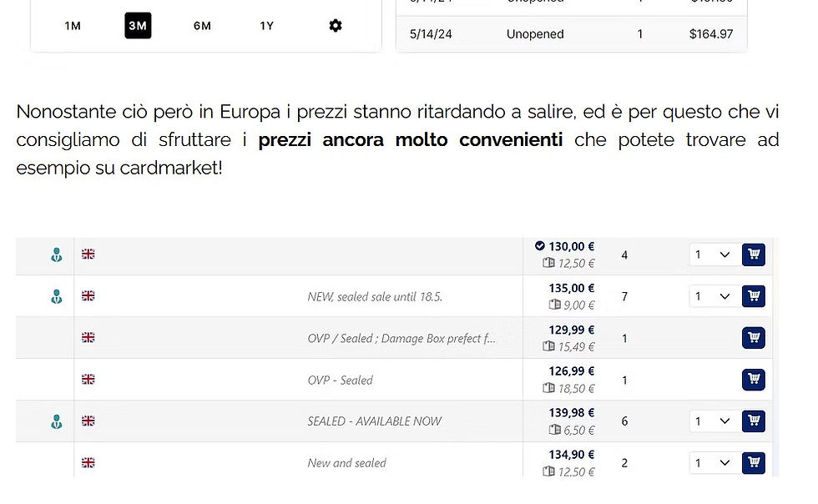Add the 134,90 € listing to cart
Image resolution: width=818 pixels, height=504 pixels.
coord(753,462)
